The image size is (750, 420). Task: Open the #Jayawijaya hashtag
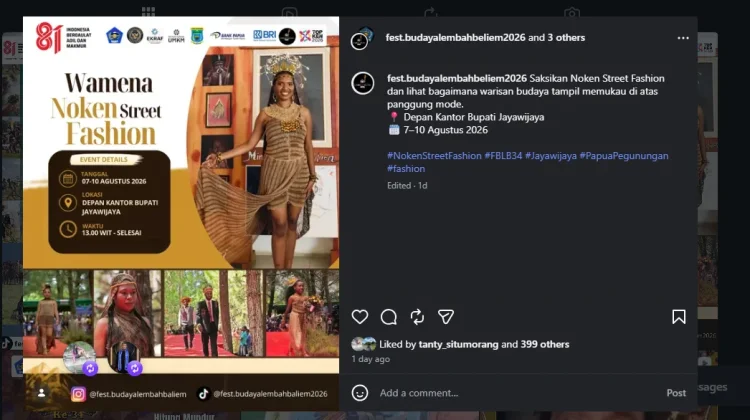click(551, 155)
